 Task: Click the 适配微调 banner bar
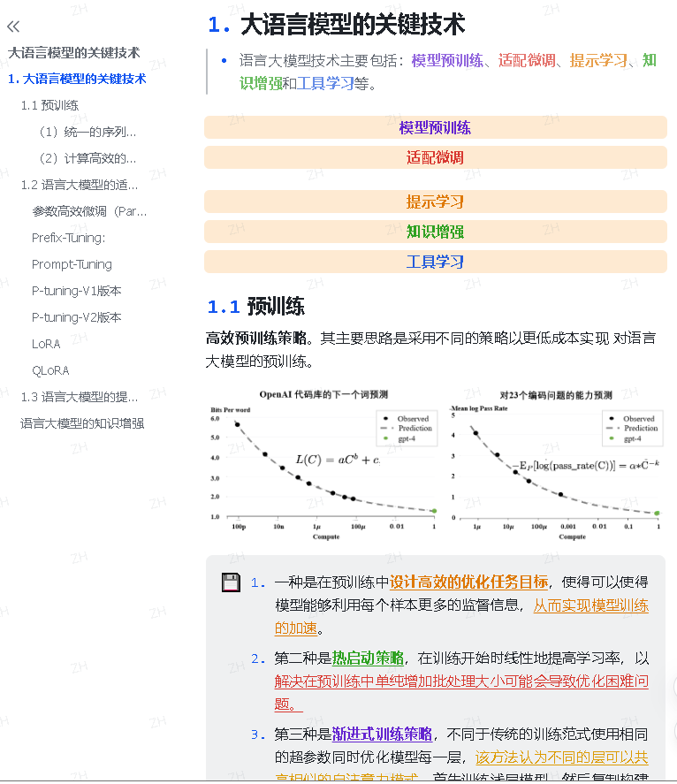(436, 157)
